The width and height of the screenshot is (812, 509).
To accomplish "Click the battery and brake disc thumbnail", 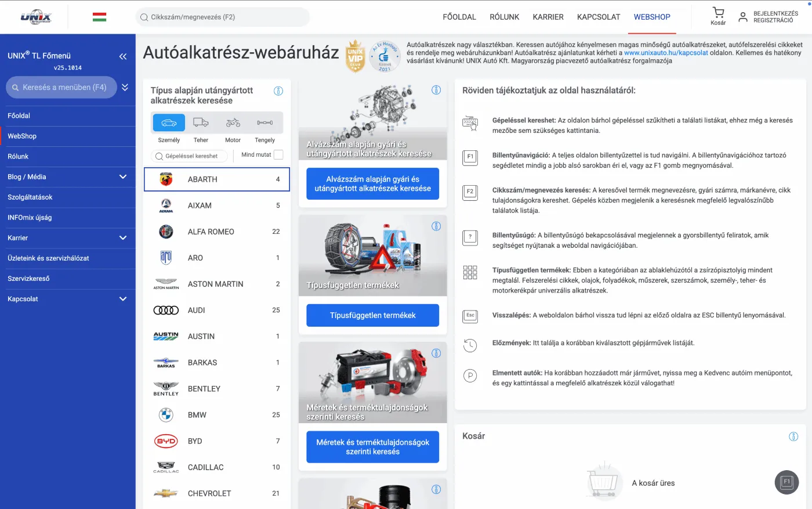I will tap(372, 382).
